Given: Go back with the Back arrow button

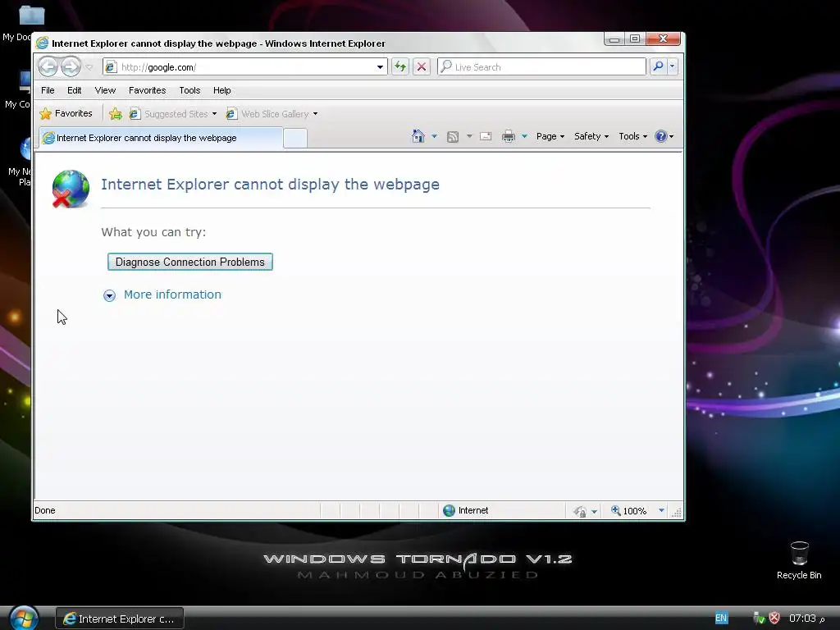Looking at the screenshot, I should (x=48, y=67).
